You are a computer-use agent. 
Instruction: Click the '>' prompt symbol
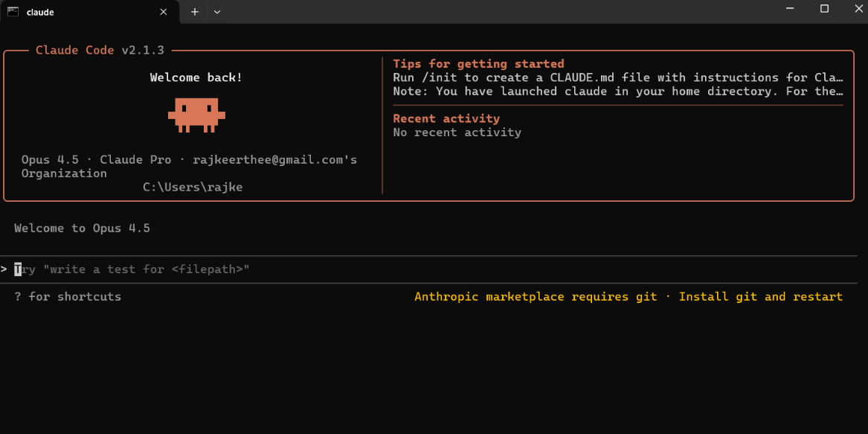pos(4,269)
